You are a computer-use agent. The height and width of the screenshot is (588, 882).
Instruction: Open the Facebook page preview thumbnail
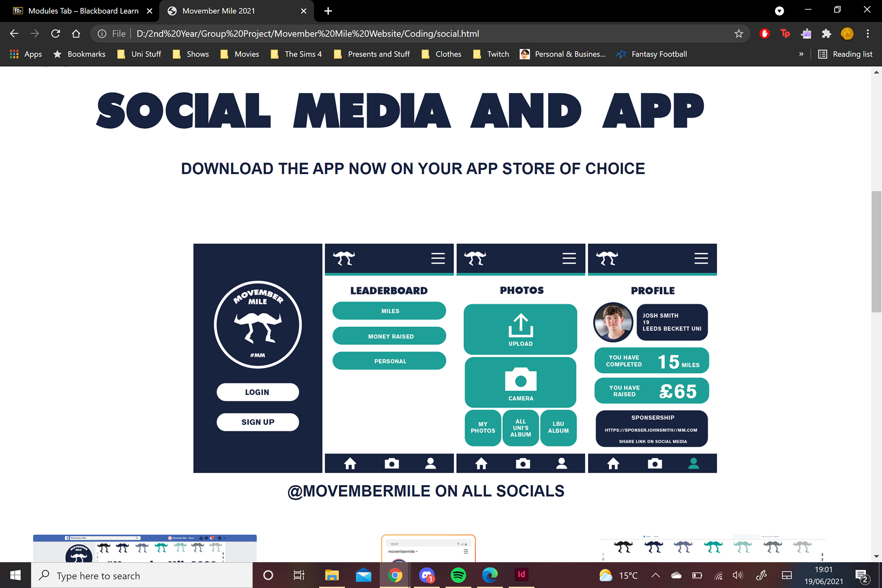point(145,548)
